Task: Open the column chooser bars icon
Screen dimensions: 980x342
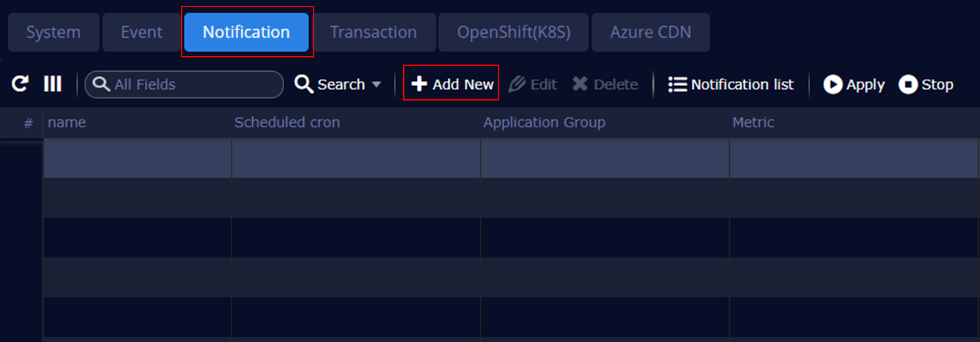Action: [52, 84]
